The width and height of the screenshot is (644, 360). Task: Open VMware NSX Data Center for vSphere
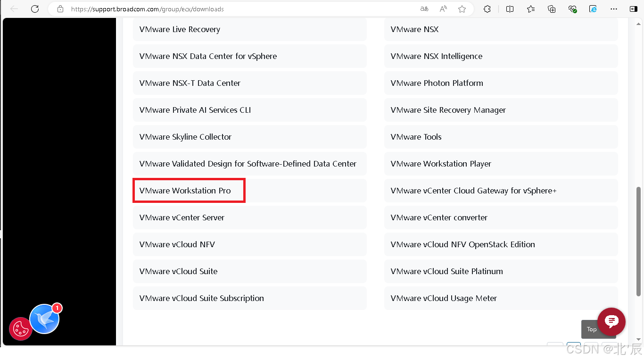(x=249, y=56)
